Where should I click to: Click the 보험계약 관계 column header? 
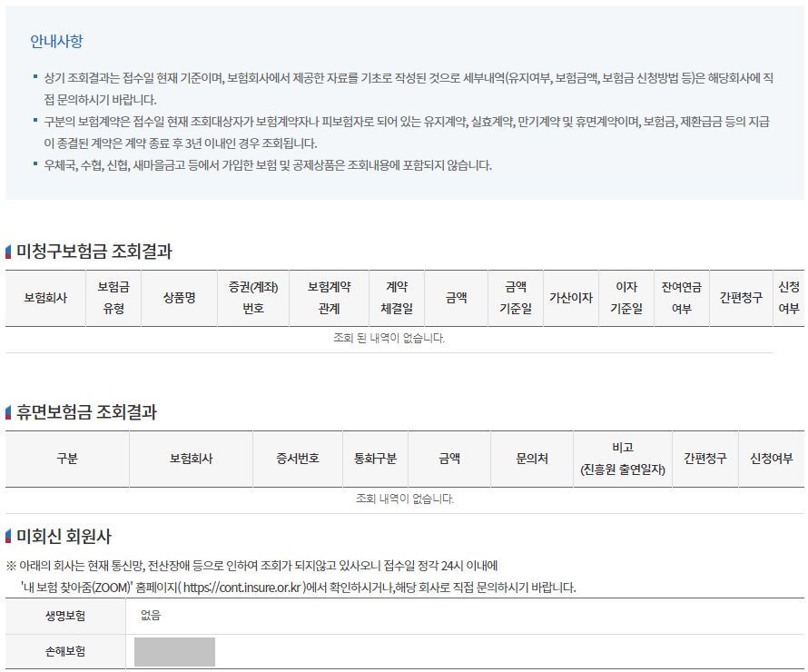328,297
